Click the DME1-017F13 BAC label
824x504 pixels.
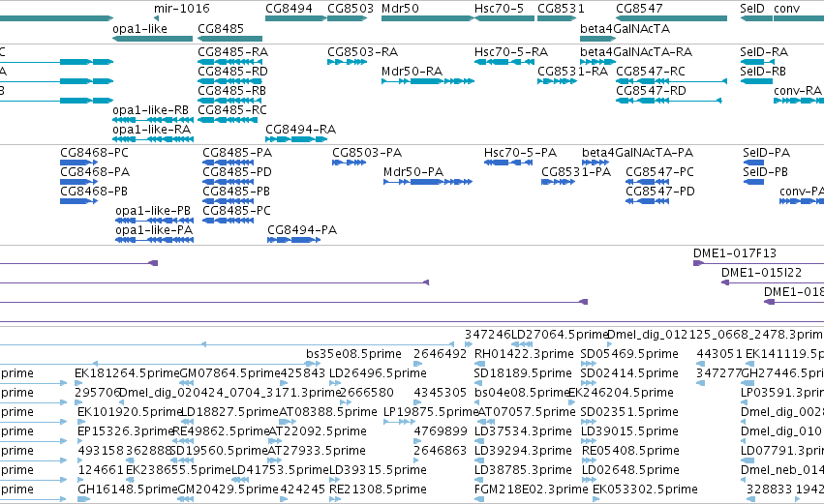(x=735, y=253)
